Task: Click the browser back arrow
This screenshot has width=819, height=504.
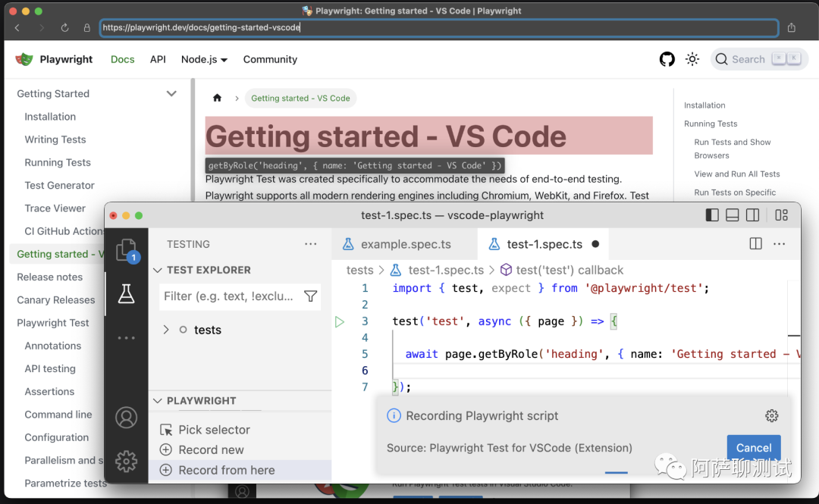Action: [17, 28]
